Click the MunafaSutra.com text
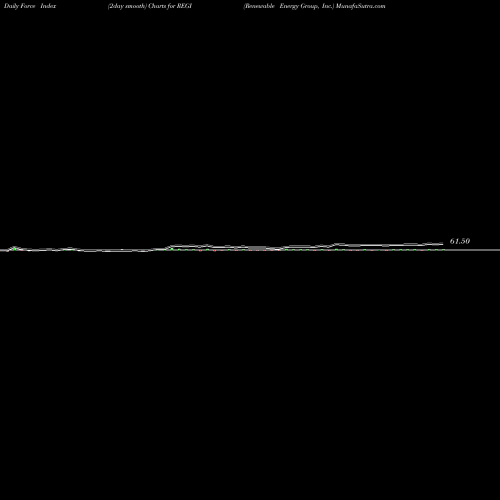Image resolution: width=500 pixels, height=500 pixels. click(x=361, y=6)
